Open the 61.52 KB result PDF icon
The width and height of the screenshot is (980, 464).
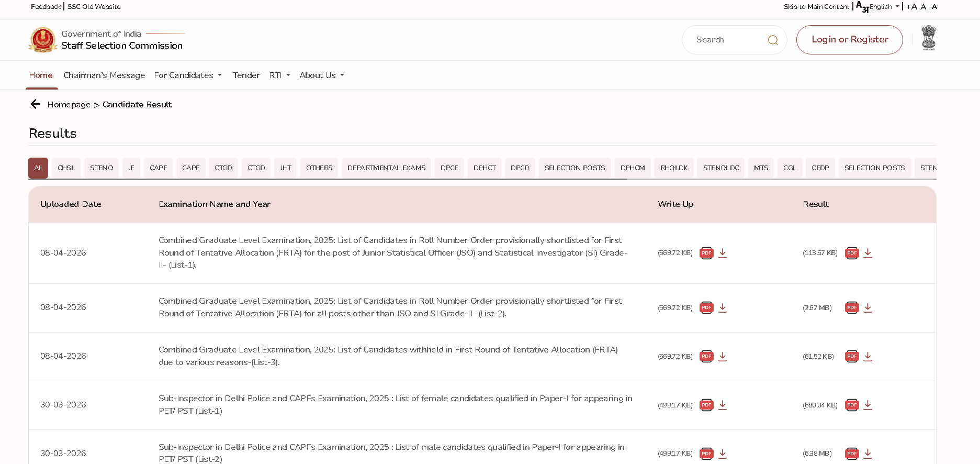tap(852, 357)
